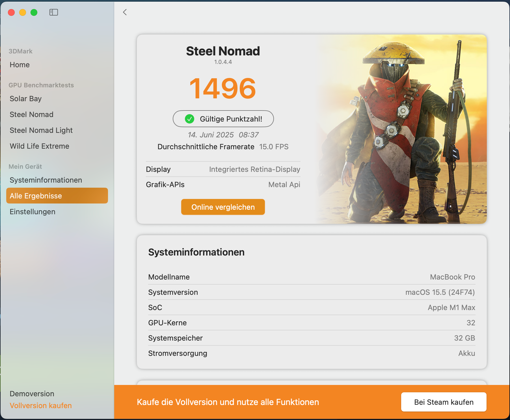Click the Steel Nomad result title
Viewport: 510px width, 420px height.
pyautogui.click(x=223, y=51)
